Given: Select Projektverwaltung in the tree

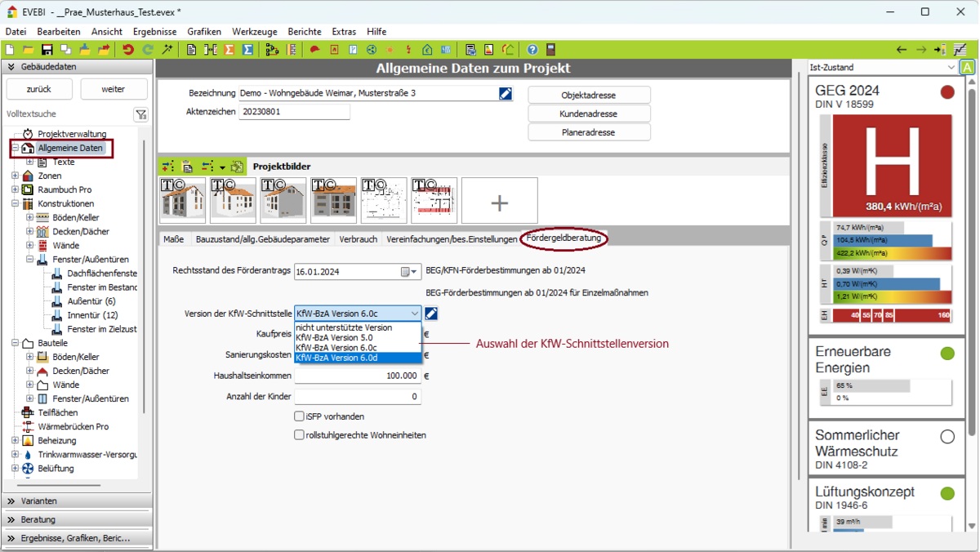Looking at the screenshot, I should [x=72, y=134].
